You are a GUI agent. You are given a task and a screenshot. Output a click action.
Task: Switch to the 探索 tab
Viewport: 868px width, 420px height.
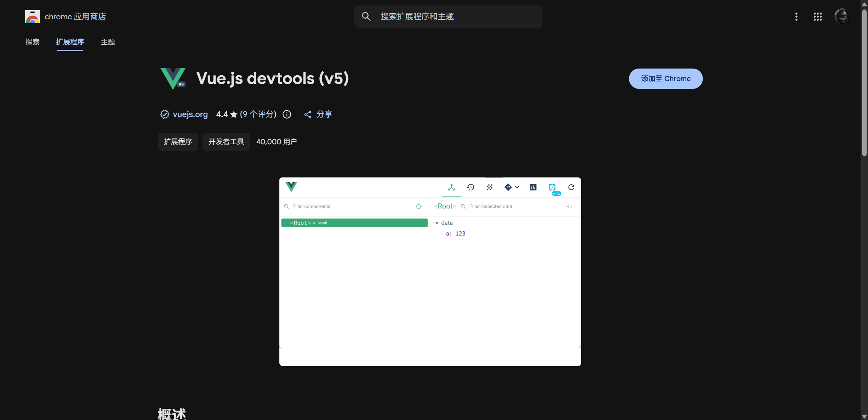pyautogui.click(x=33, y=42)
